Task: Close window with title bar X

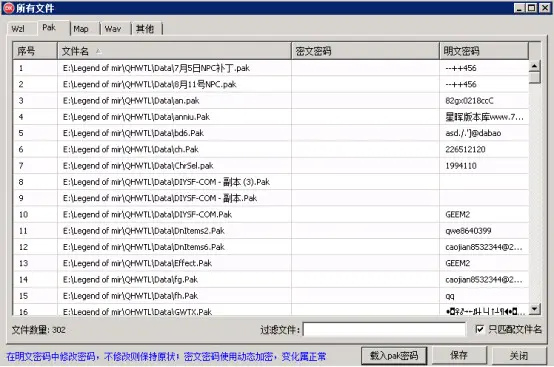Action: click(544, 8)
